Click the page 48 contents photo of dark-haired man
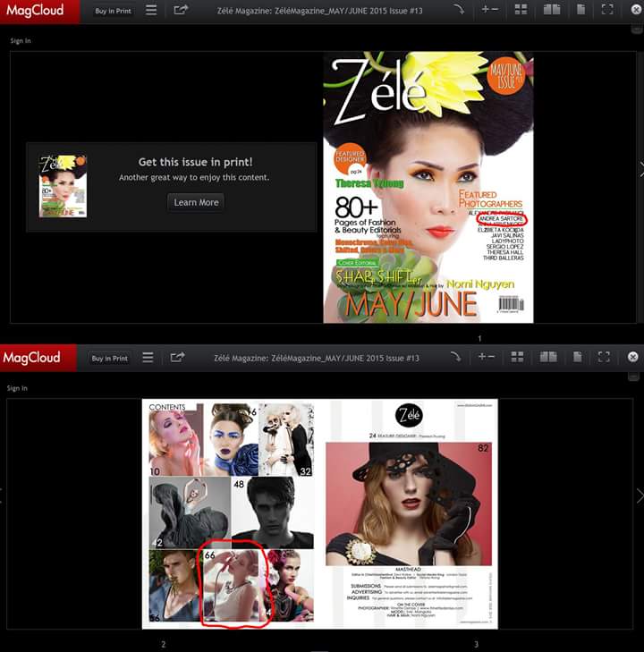Screen dimensions: 644x652 click(272, 512)
